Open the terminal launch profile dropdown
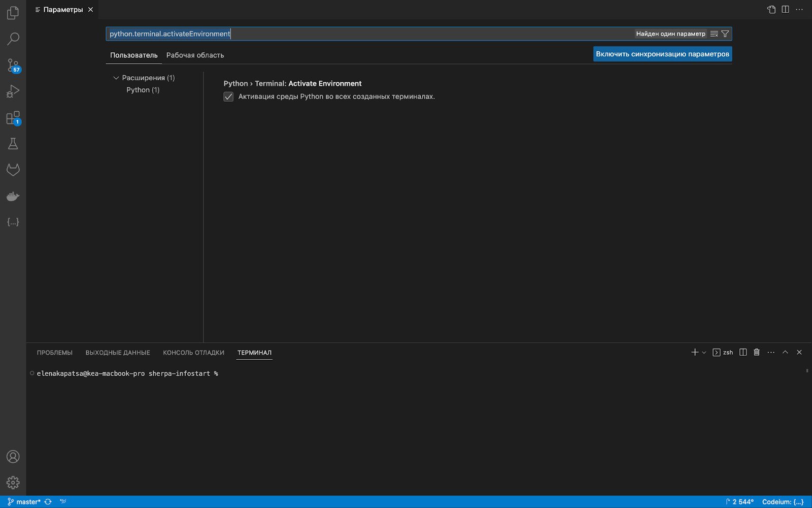The image size is (812, 508). click(704, 352)
